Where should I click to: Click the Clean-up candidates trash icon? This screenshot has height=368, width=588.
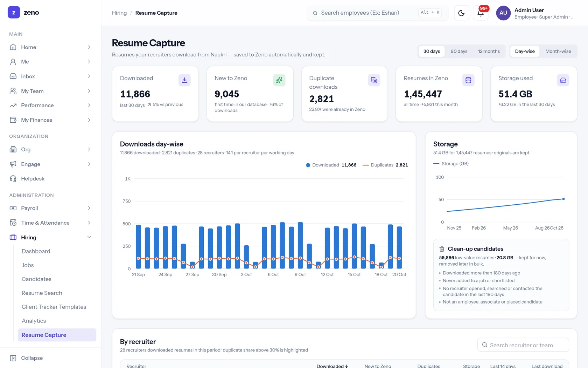(442, 249)
